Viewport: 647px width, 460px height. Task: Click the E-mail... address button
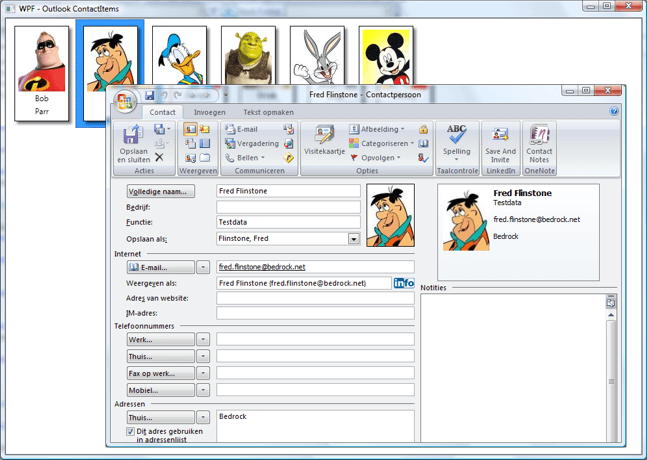point(161,267)
